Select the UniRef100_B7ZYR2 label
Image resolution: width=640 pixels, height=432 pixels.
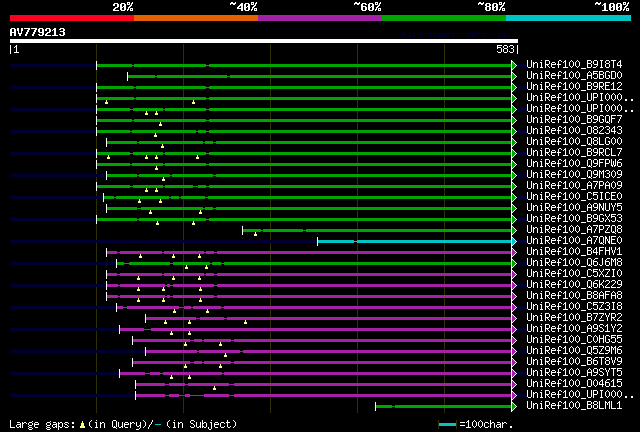pos(574,318)
